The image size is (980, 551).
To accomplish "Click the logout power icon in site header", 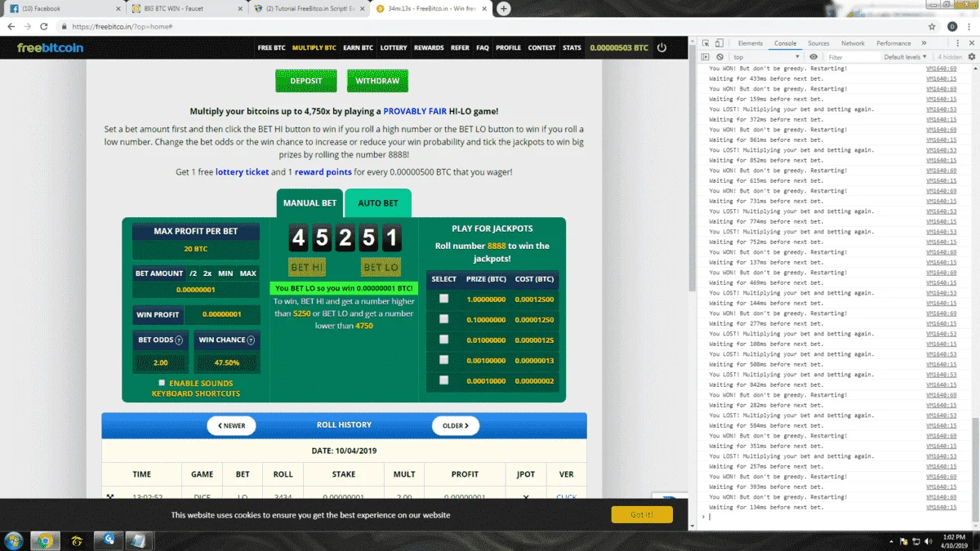I will tap(661, 47).
